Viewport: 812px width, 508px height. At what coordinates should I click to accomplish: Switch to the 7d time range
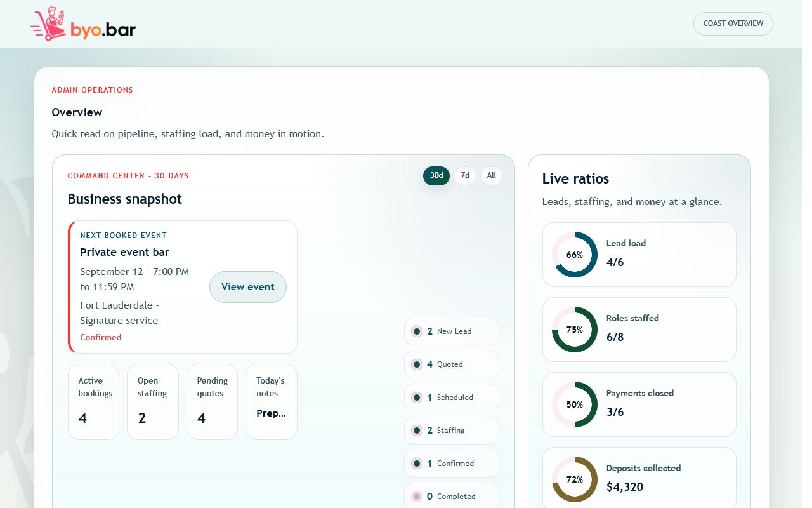465,176
